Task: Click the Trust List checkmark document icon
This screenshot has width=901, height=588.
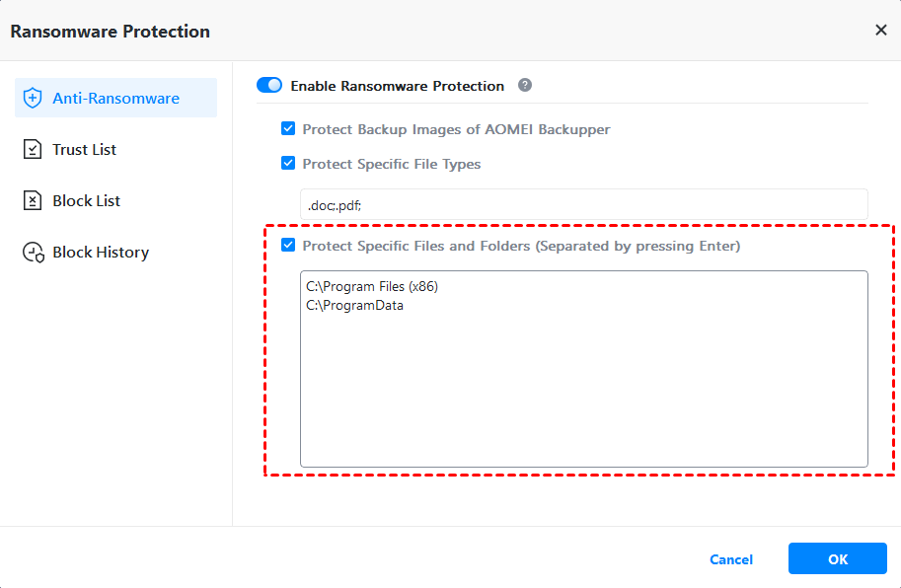Action: click(34, 150)
